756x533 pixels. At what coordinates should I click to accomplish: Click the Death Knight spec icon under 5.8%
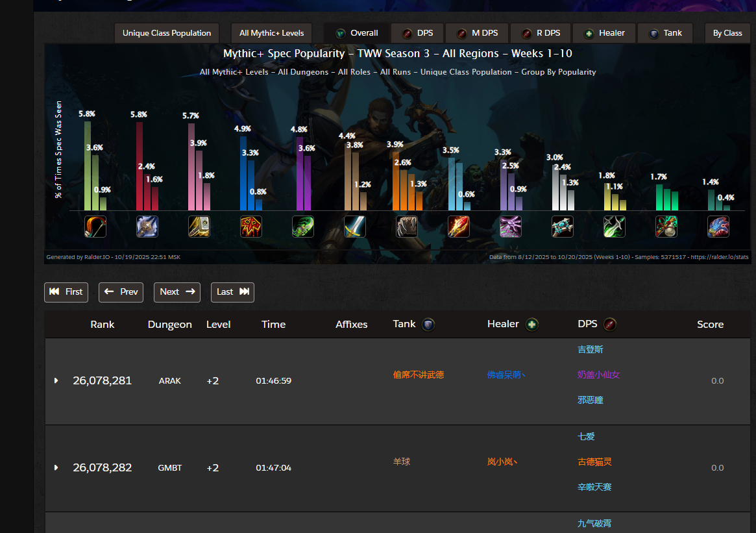[147, 227]
